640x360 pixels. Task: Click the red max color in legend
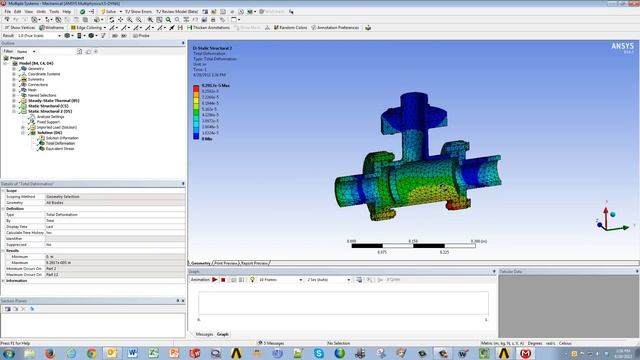(x=196, y=88)
